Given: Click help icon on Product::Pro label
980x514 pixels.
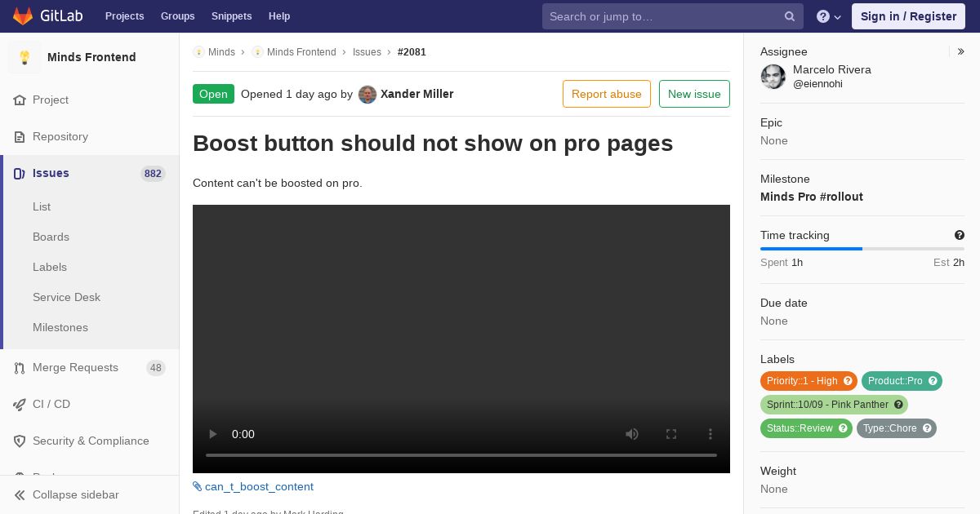Looking at the screenshot, I should click(x=933, y=381).
